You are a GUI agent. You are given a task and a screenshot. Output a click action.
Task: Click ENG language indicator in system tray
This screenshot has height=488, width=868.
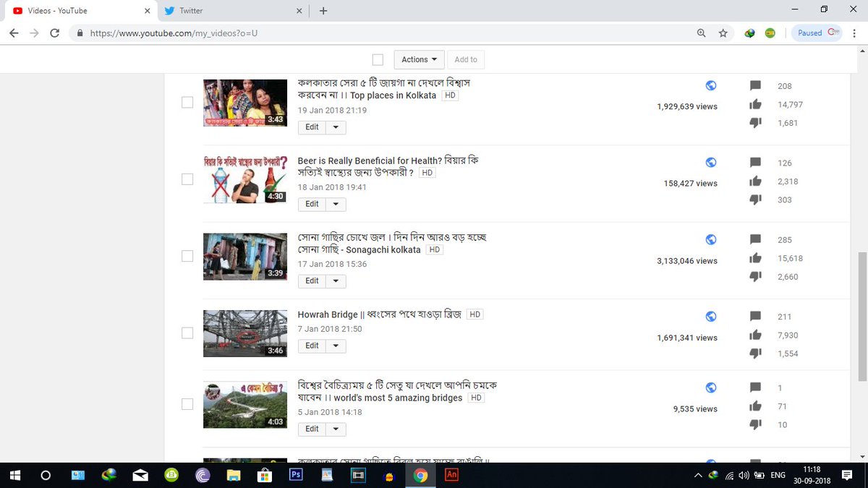(x=778, y=475)
